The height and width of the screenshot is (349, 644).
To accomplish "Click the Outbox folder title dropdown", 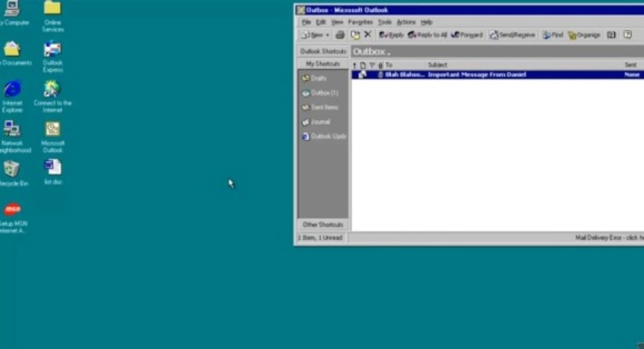I will pos(371,52).
